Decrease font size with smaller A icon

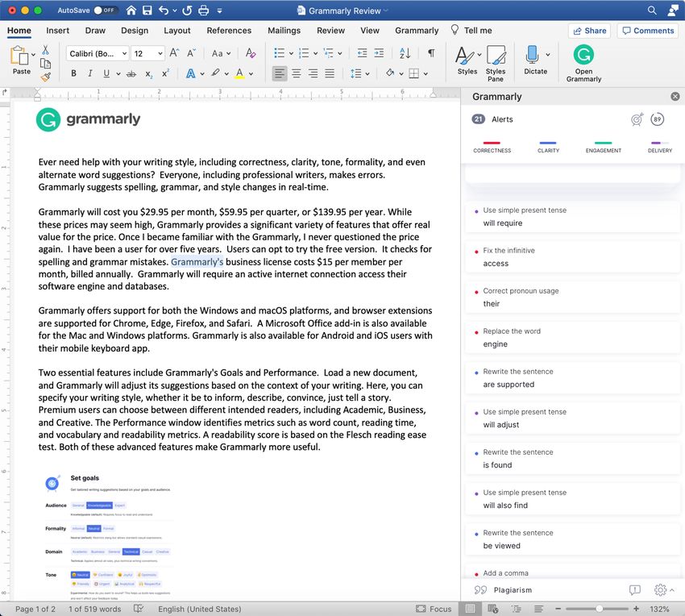tap(191, 53)
